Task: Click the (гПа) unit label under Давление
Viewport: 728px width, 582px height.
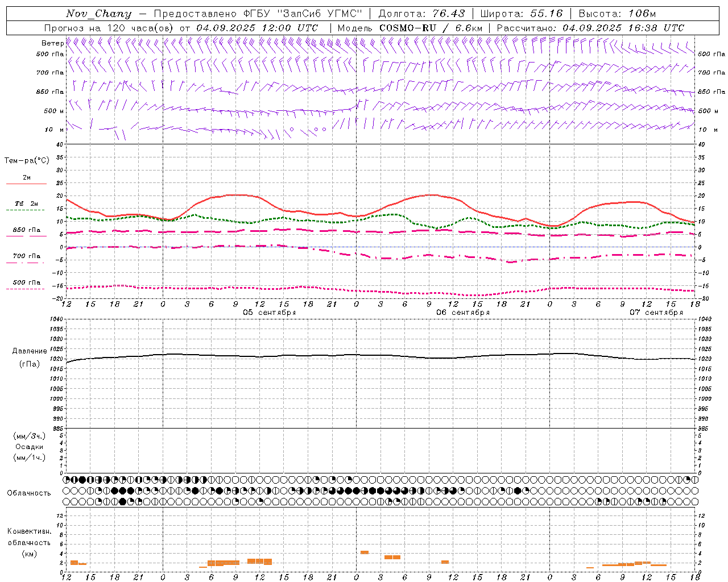Action: coord(30,364)
